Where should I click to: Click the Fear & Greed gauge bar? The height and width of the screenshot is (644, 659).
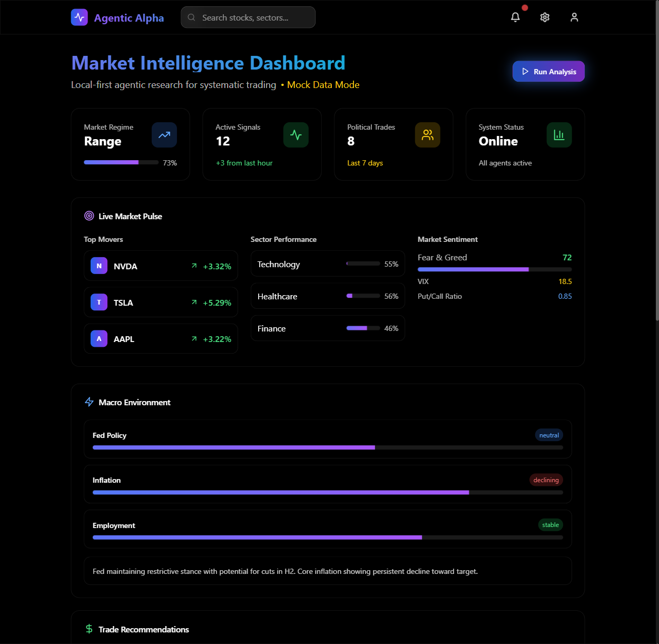click(x=495, y=269)
